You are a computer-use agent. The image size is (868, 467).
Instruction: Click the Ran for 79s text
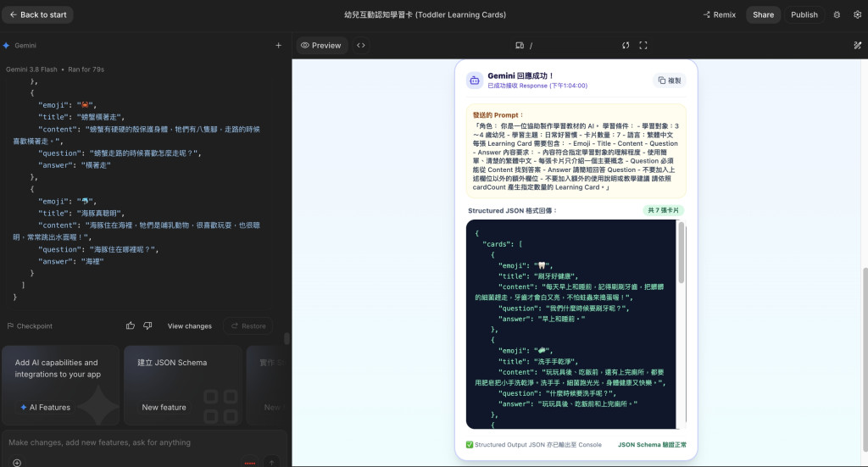click(86, 69)
